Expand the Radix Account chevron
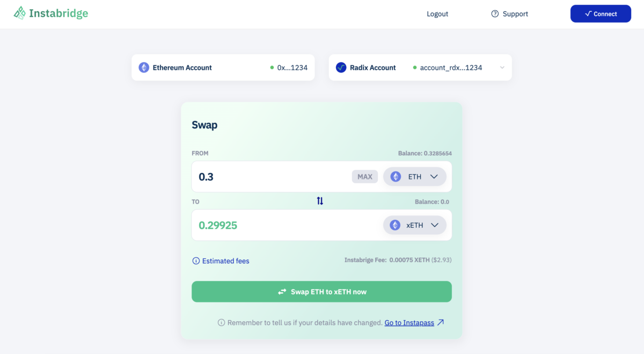The width and height of the screenshot is (644, 354). [x=502, y=68]
